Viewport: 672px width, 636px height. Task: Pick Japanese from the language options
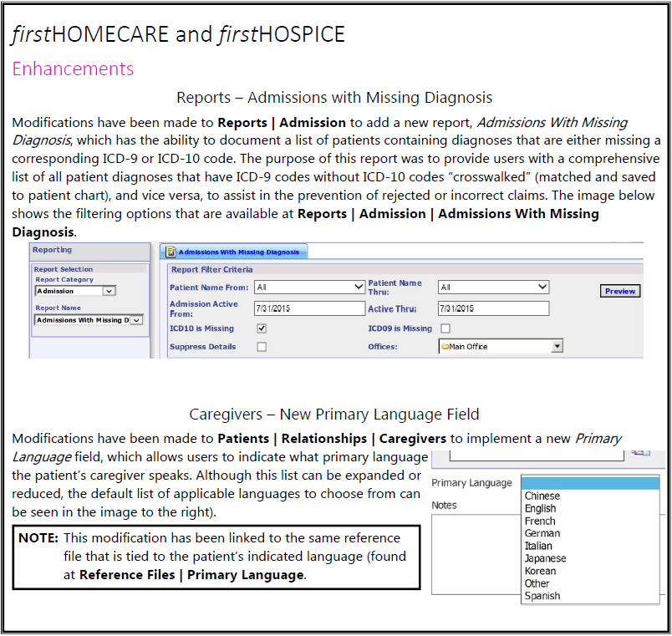point(545,558)
